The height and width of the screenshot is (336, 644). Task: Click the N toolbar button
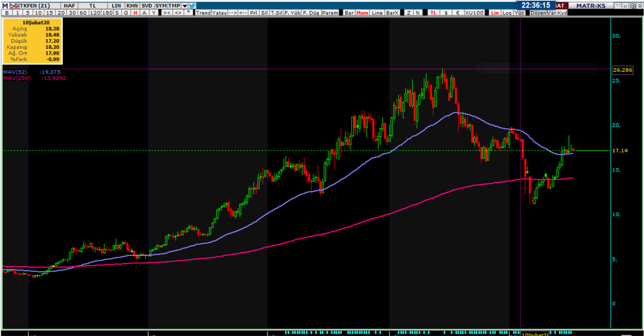[x=418, y=13]
